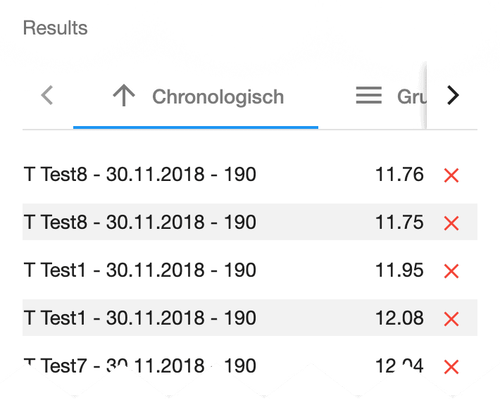Click the 12.08 time value
This screenshot has height=400, width=500.
tap(399, 318)
